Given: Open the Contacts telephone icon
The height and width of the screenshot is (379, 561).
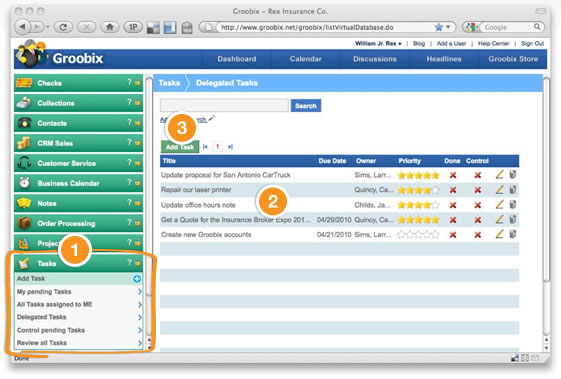Looking at the screenshot, I should pos(24,123).
